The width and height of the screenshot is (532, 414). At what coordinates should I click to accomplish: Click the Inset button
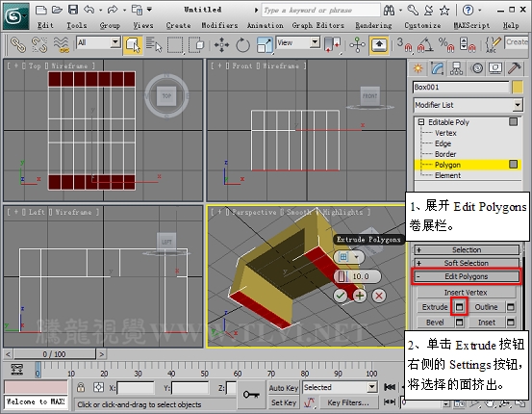point(486,322)
